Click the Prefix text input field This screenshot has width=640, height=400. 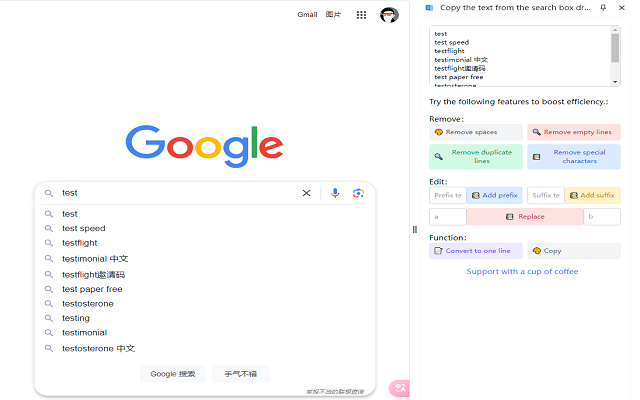[448, 196]
